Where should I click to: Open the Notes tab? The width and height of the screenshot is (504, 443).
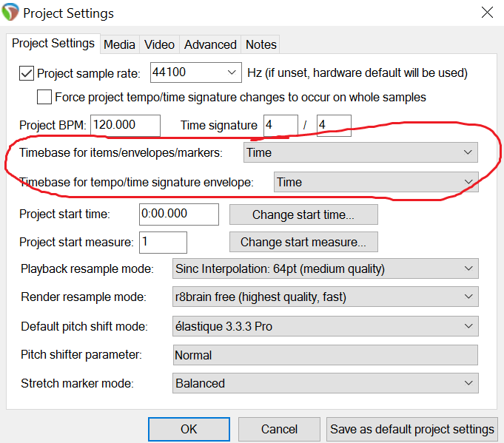click(x=261, y=44)
